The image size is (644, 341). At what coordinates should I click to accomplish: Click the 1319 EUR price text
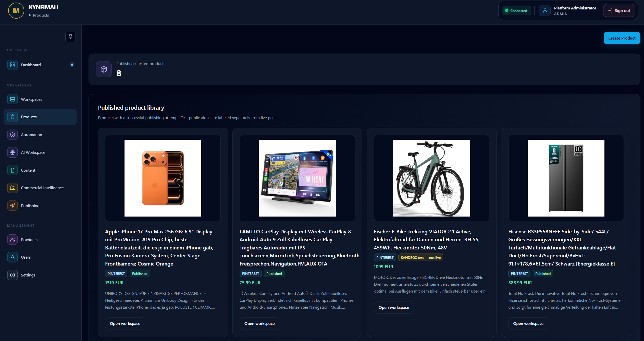114,283
